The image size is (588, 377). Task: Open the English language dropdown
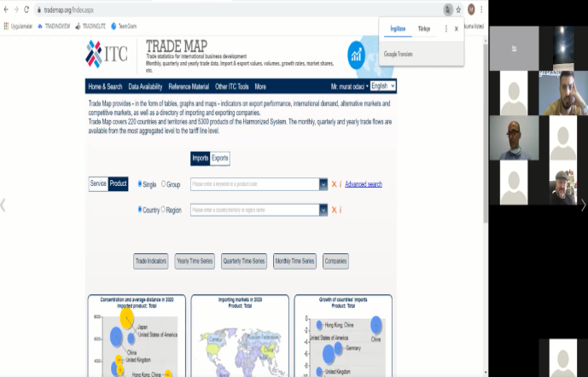(x=383, y=86)
